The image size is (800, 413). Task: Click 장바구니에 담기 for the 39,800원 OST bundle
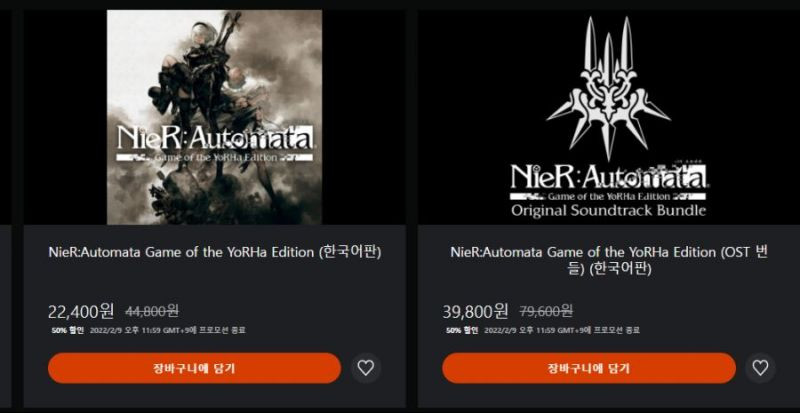(x=589, y=368)
